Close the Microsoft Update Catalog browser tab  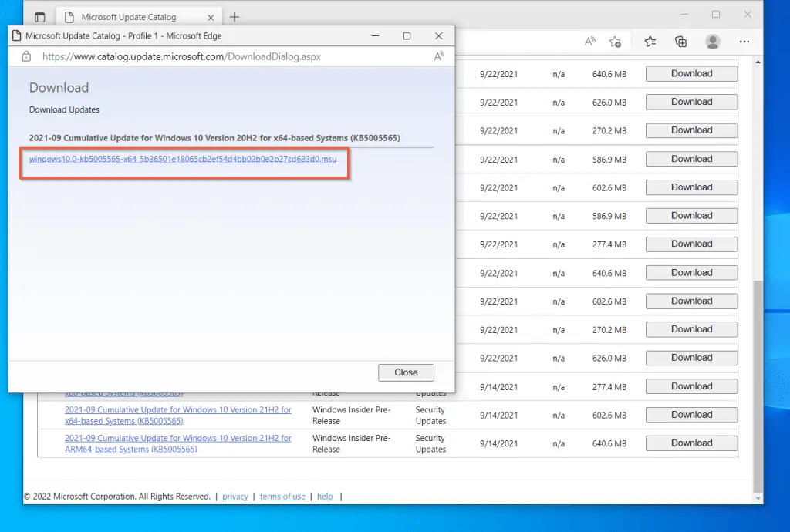point(211,18)
